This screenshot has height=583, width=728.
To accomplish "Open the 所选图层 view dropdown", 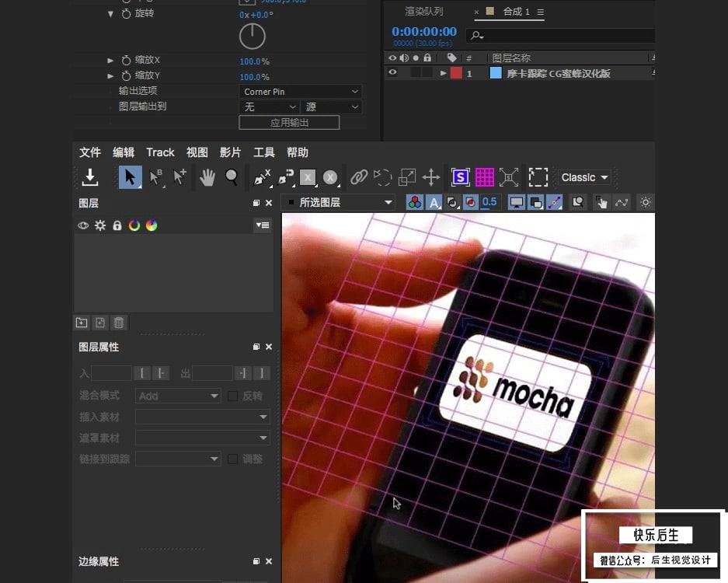I will coord(338,202).
